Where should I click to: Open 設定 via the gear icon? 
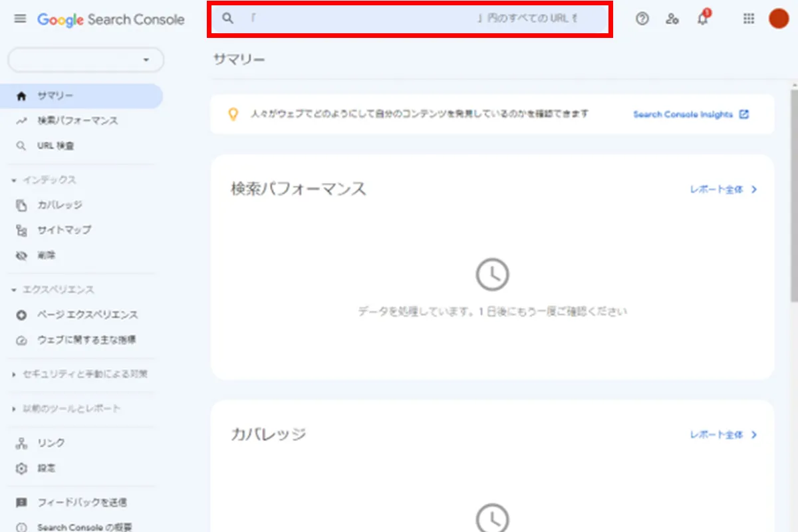21,468
